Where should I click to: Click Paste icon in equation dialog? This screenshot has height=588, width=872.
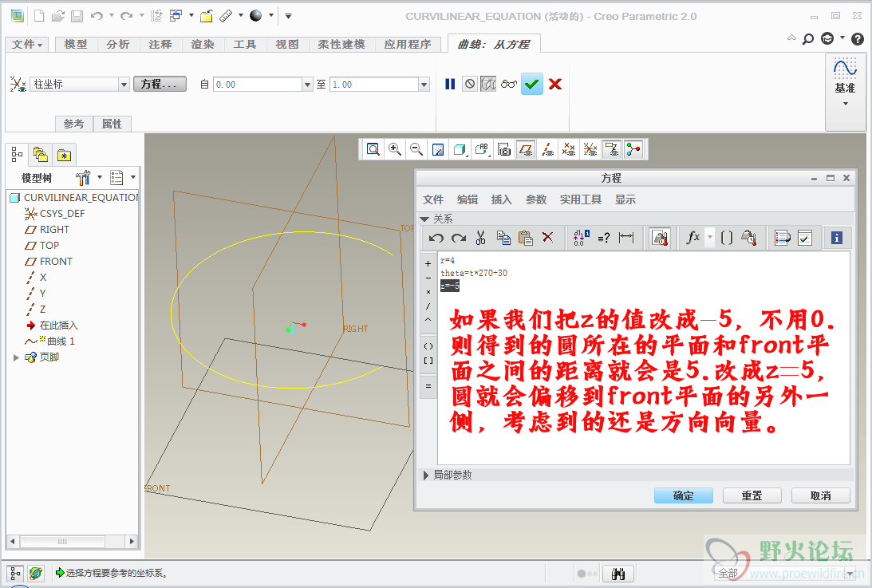tap(526, 238)
